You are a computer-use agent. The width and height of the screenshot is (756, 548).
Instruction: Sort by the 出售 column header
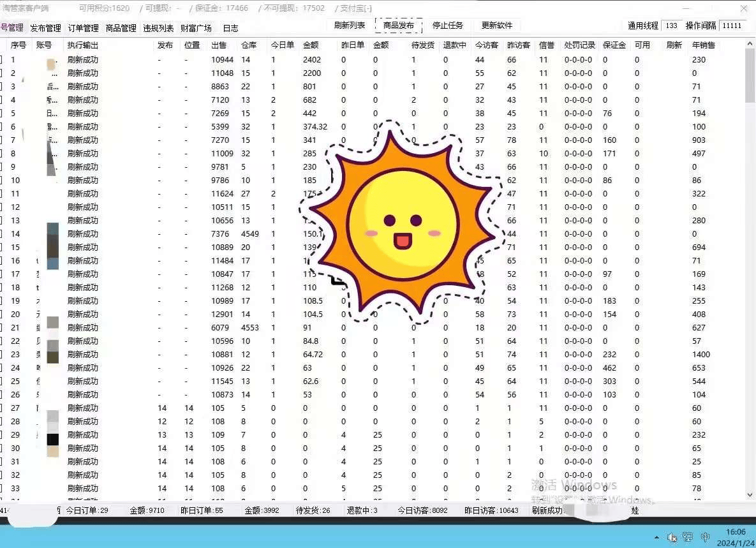coord(219,45)
